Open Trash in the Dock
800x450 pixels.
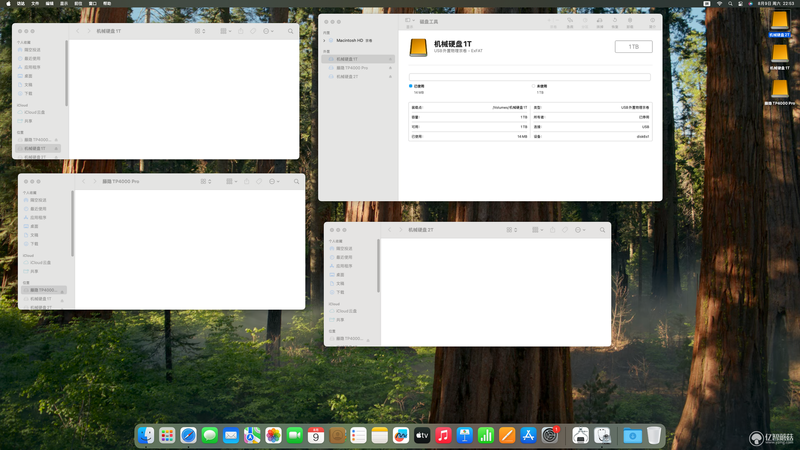(654, 435)
